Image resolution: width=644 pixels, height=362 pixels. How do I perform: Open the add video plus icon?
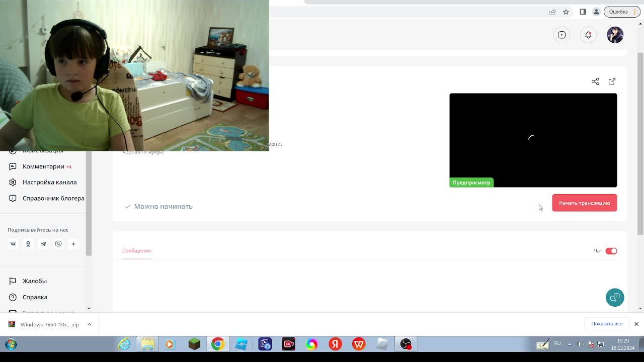[561, 35]
